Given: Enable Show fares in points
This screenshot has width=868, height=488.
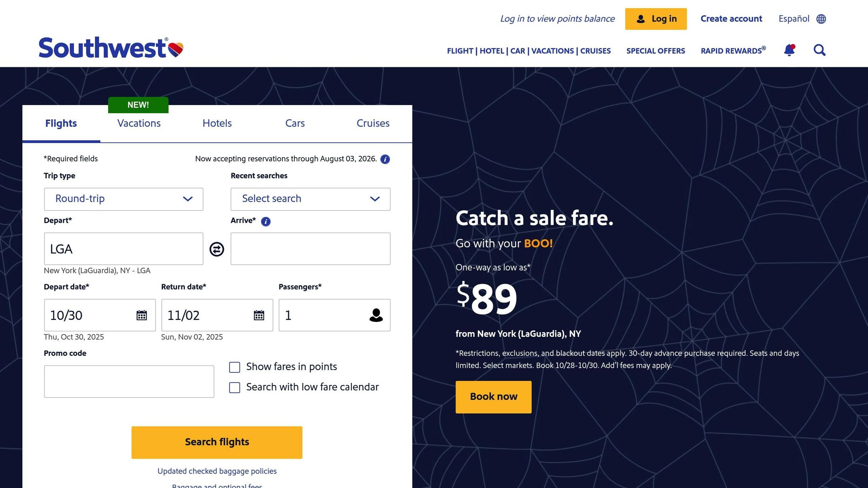Looking at the screenshot, I should click(235, 367).
